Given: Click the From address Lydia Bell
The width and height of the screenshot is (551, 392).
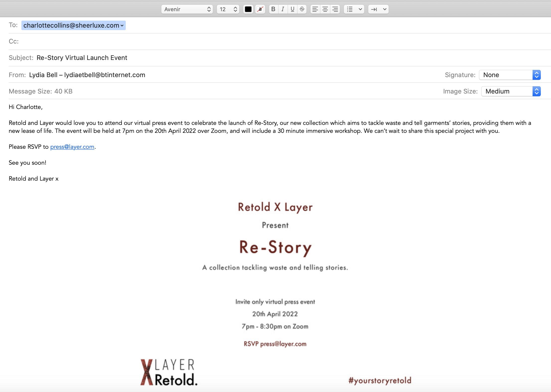Looking at the screenshot, I should click(x=87, y=75).
